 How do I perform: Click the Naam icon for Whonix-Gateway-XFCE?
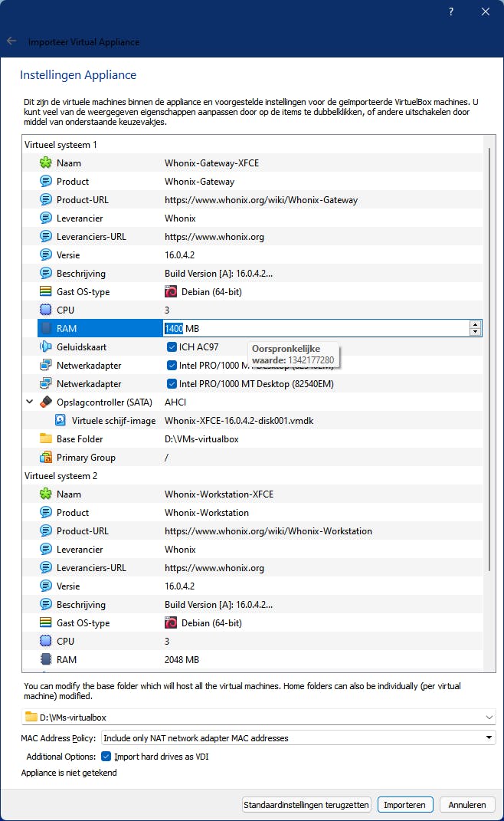pyautogui.click(x=46, y=163)
